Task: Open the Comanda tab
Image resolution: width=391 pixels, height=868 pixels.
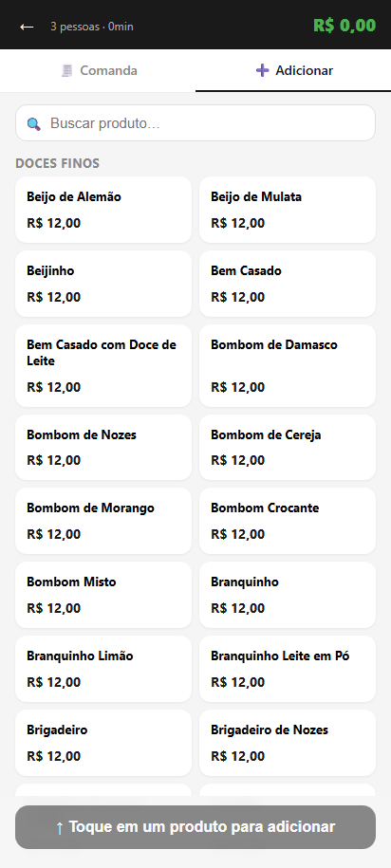Action: 98,71
